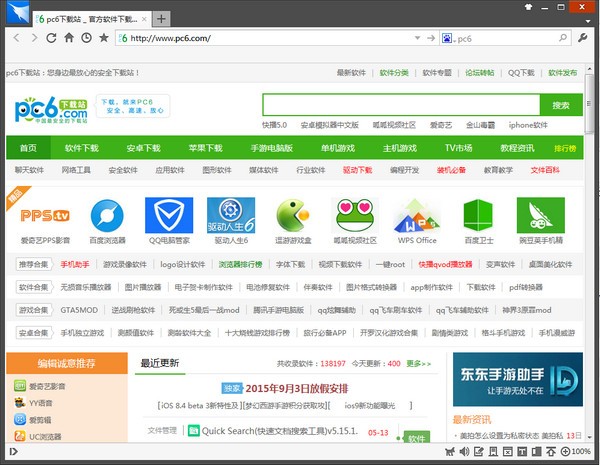This screenshot has height=465, width=600.
Task: Open the browser home page
Action: pos(69,38)
